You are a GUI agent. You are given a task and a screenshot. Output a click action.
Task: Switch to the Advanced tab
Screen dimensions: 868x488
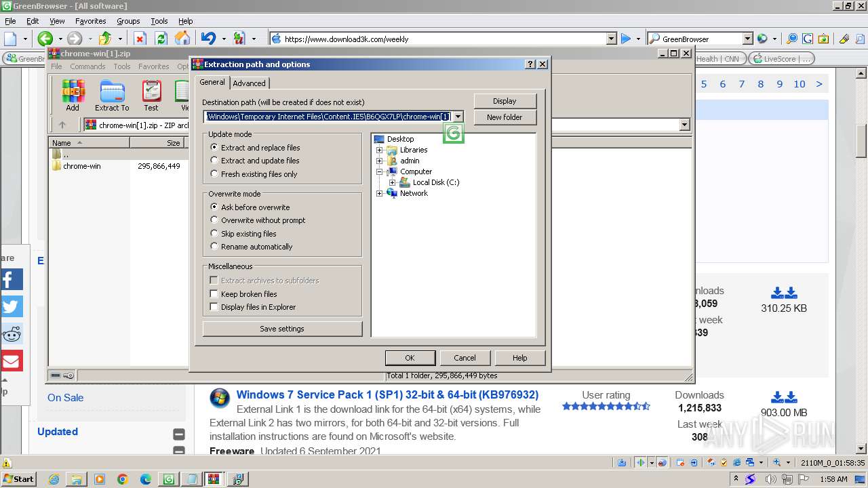[250, 83]
